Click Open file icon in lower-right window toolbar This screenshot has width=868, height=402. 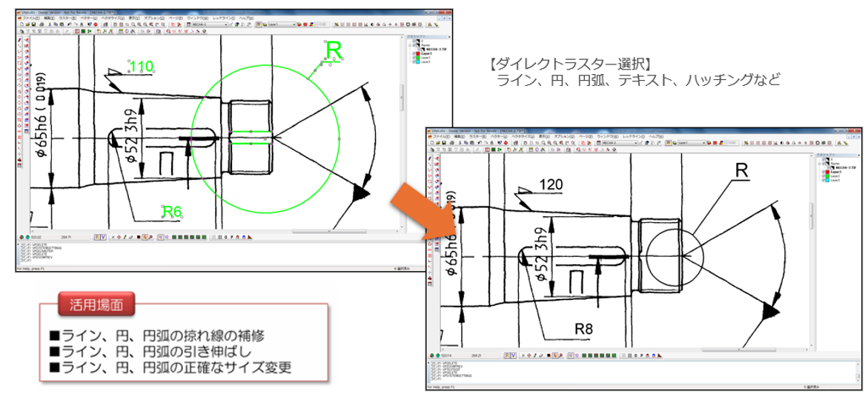438,143
